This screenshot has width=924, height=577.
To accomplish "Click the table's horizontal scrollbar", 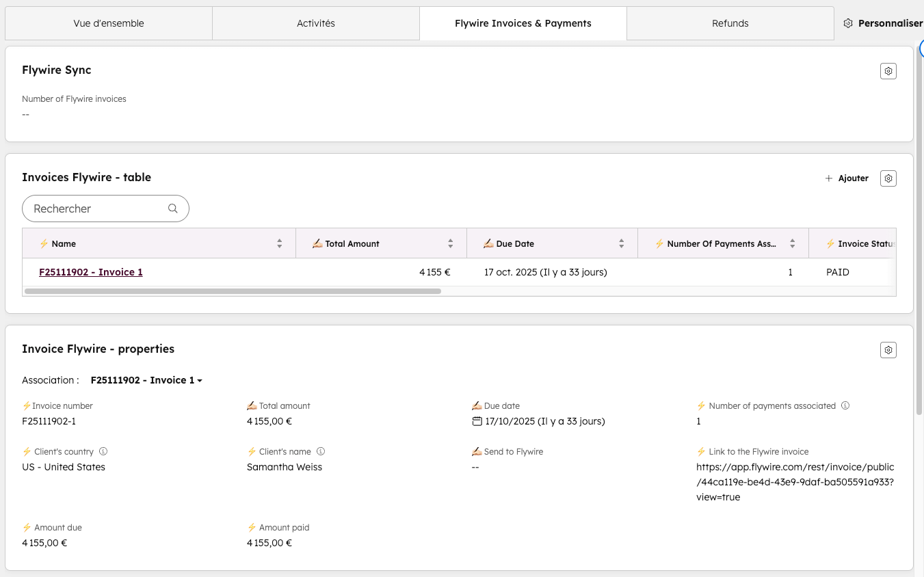I will click(x=233, y=291).
